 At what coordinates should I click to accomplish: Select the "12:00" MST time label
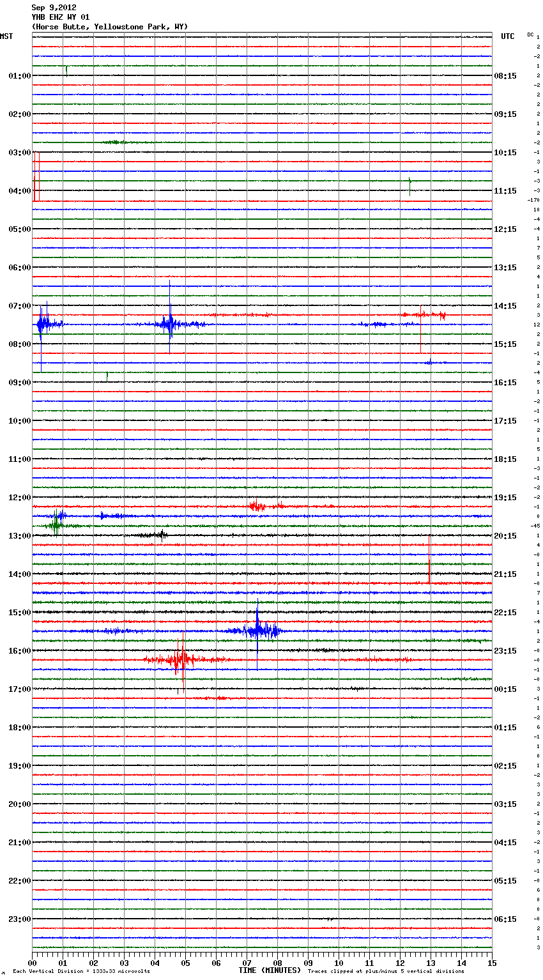point(20,498)
